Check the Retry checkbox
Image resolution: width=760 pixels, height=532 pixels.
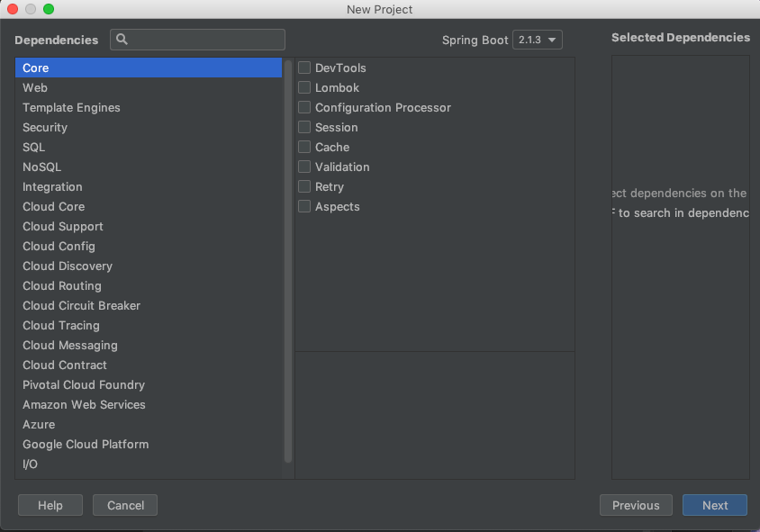point(303,186)
